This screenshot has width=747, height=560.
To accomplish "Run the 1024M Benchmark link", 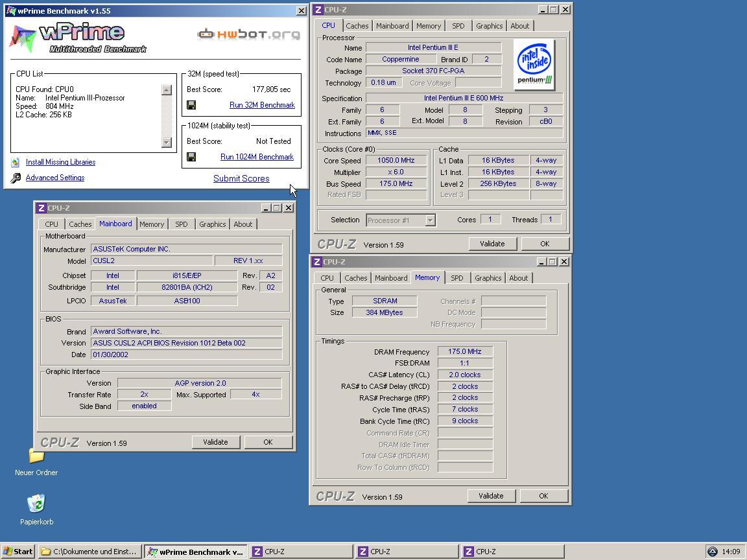I will tap(257, 157).
